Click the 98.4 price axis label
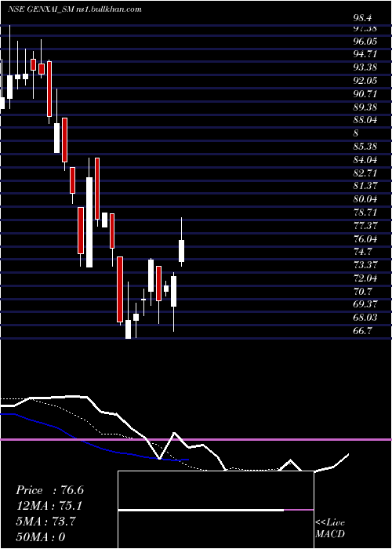Screen dimensions: 392x549 click(362, 17)
